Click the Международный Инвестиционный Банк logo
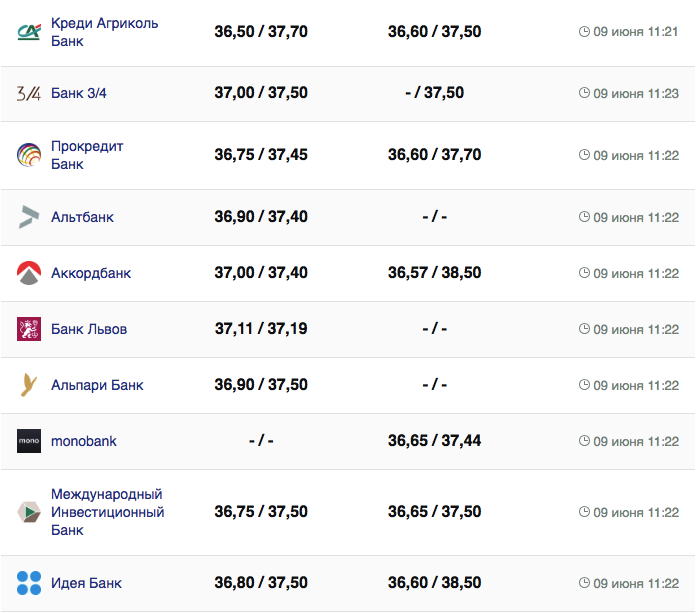 pos(29,512)
